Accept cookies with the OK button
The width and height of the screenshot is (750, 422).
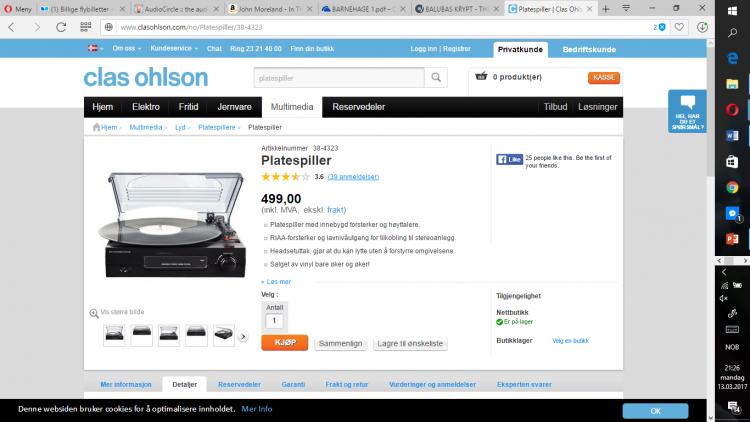coord(655,411)
